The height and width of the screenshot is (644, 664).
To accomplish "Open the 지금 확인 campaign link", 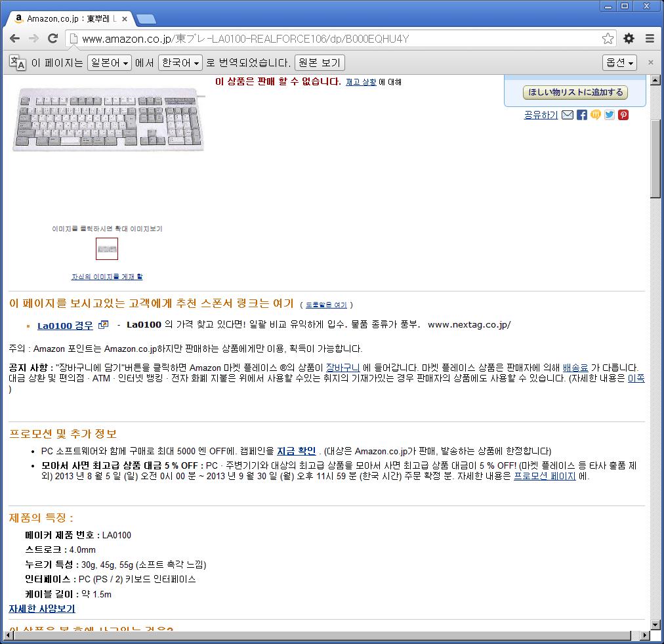I will [297, 451].
